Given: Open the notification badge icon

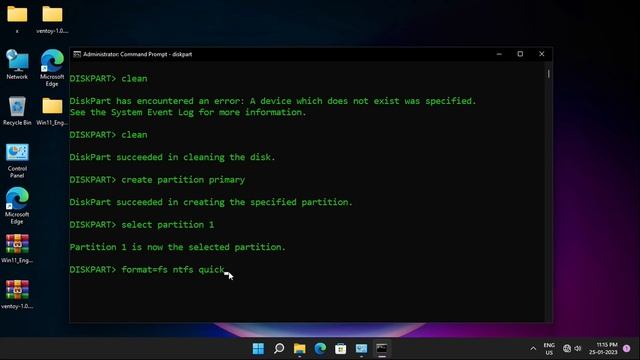Looking at the screenshot, I should [627, 348].
